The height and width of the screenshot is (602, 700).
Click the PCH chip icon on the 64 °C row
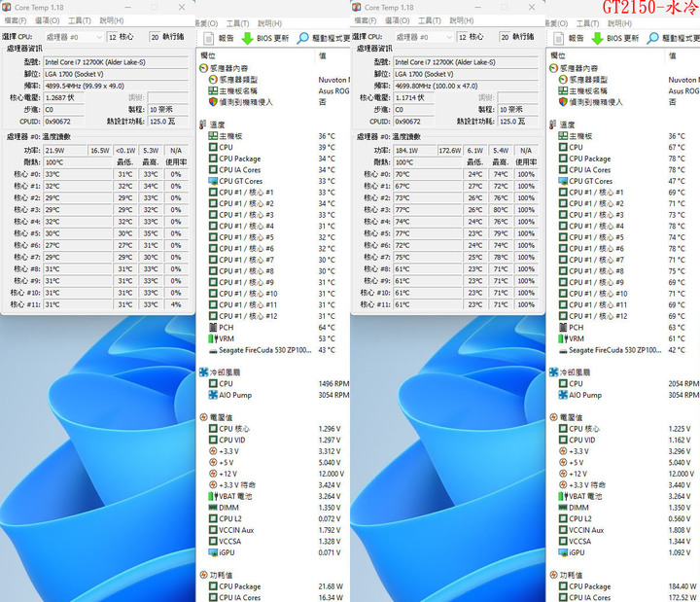tap(213, 328)
